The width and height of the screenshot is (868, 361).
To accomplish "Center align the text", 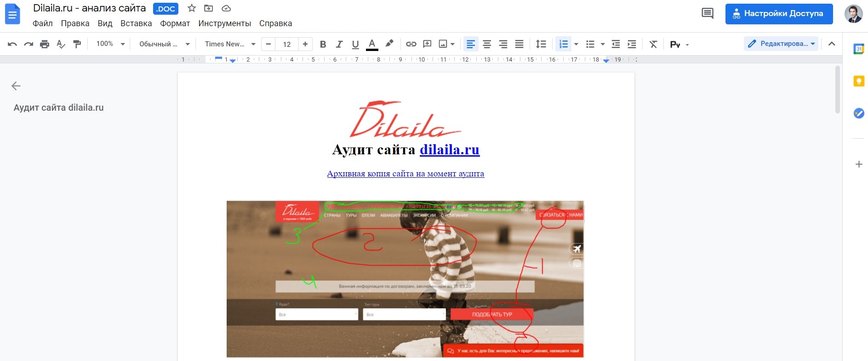I will click(487, 44).
